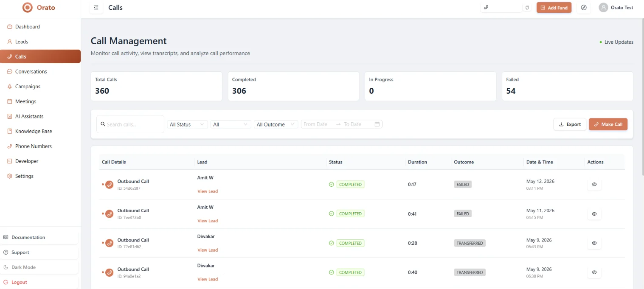Open the All Status dropdown
Screen dimensions: 644x289
187,124
